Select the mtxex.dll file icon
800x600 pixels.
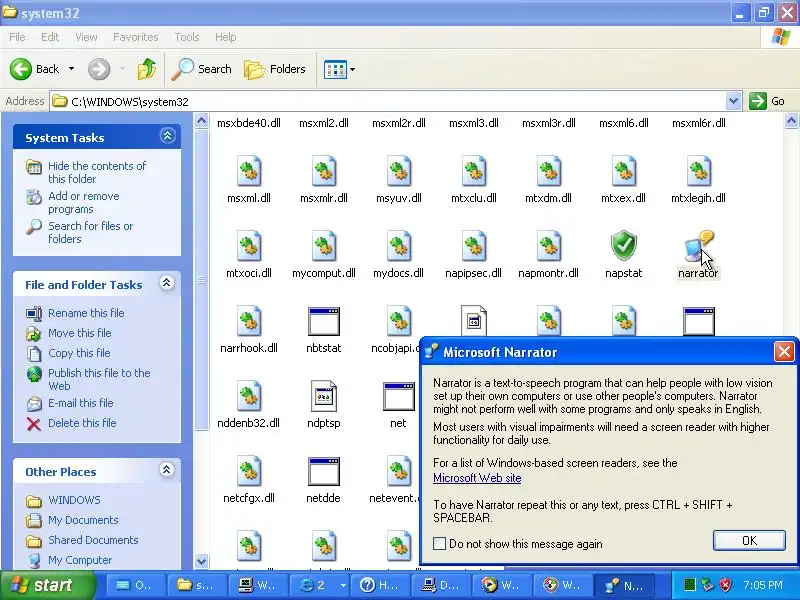pyautogui.click(x=623, y=171)
